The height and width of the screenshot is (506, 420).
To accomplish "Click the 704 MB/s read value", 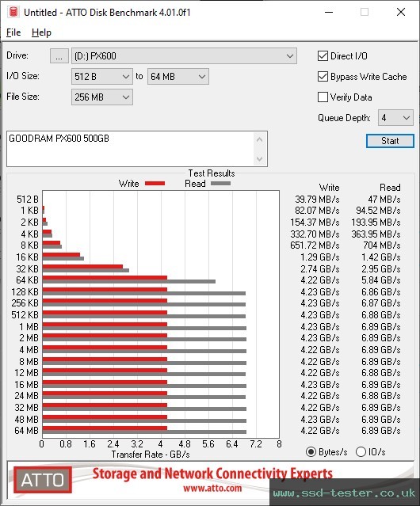I will coord(382,245).
